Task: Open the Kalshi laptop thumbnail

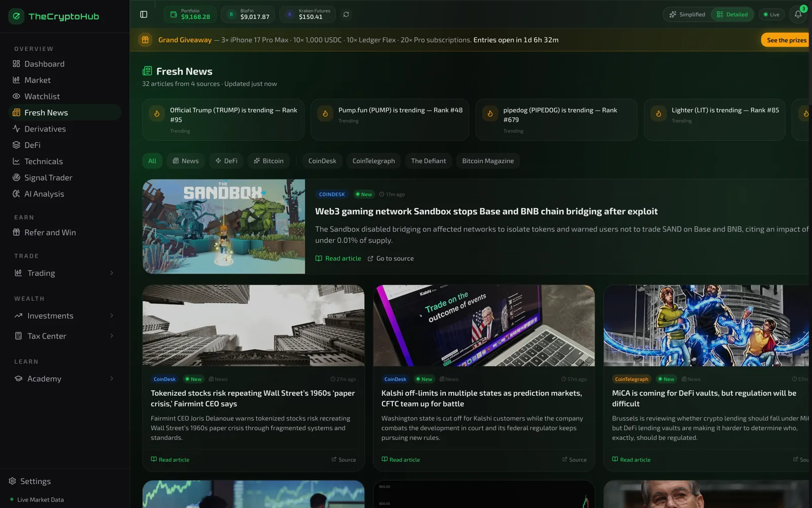Action: pyautogui.click(x=484, y=326)
